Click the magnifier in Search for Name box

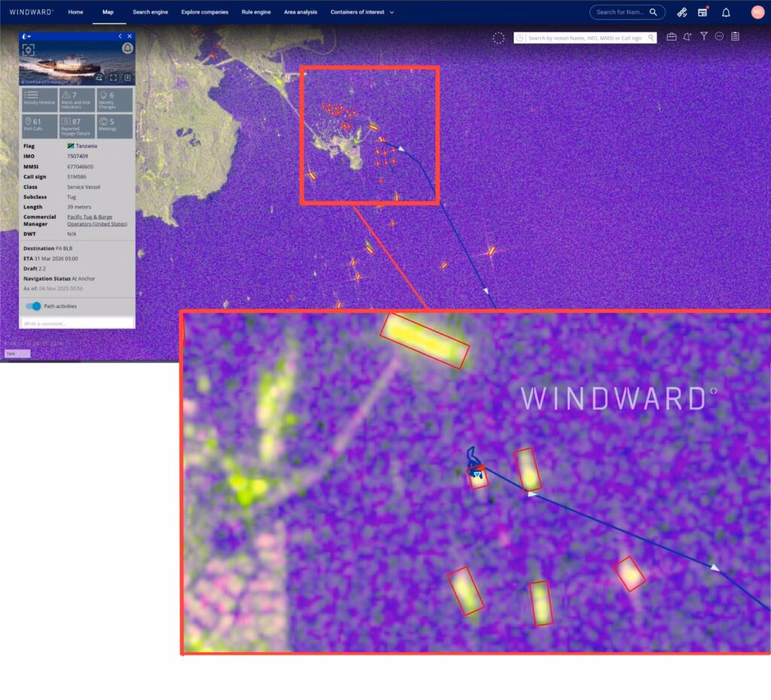coord(653,12)
